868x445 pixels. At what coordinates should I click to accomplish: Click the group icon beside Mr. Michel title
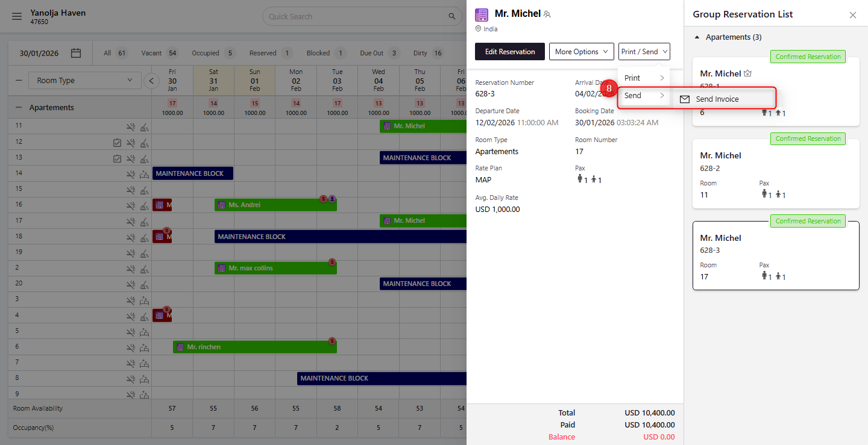click(x=547, y=14)
